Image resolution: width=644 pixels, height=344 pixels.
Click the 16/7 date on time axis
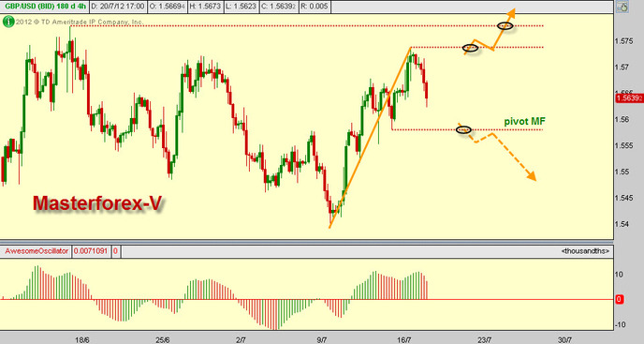[404, 340]
